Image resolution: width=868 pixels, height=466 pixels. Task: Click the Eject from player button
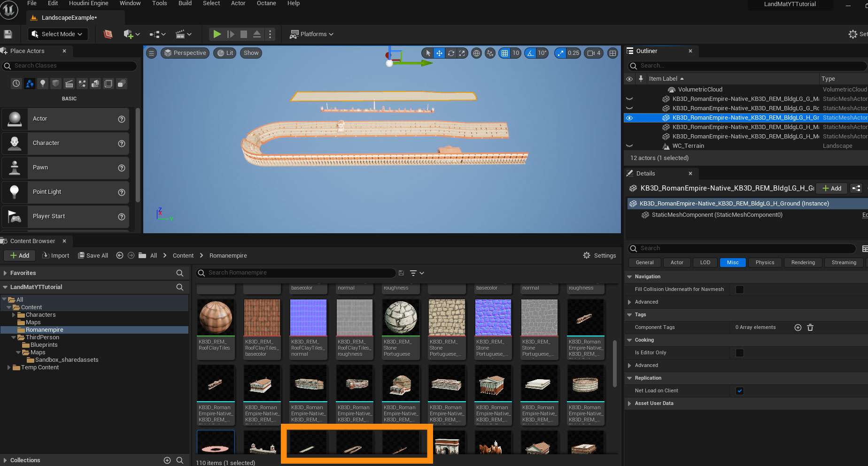click(257, 34)
